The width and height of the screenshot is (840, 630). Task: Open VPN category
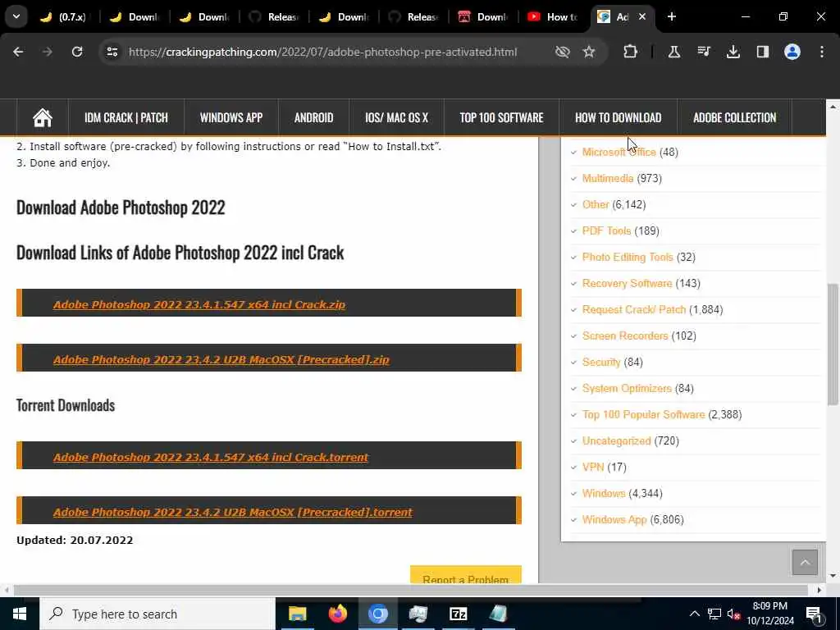pos(593,467)
